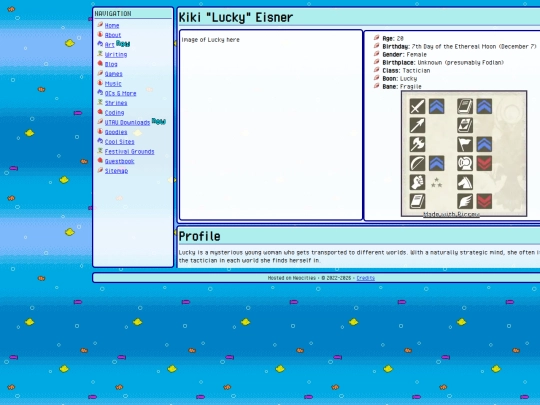Image resolution: width=540 pixels, height=405 pixels.
Task: Open the Home navigation link
Action: coord(112,25)
